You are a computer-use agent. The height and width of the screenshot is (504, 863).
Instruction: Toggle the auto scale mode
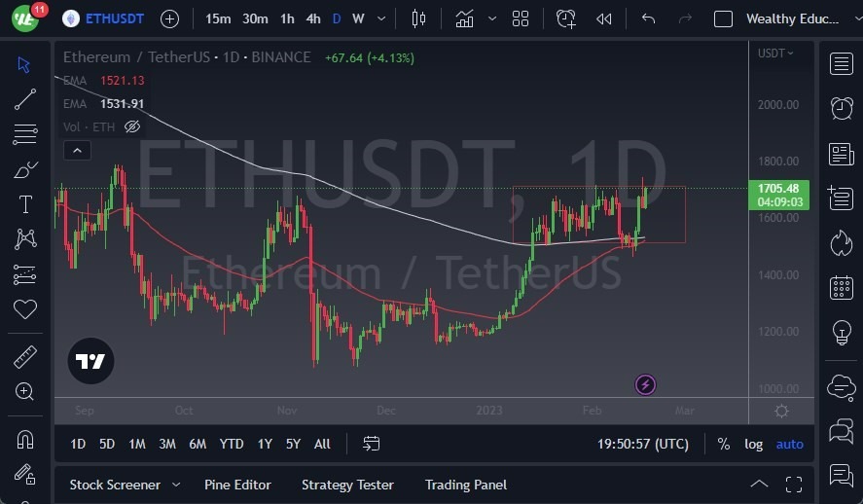point(789,444)
